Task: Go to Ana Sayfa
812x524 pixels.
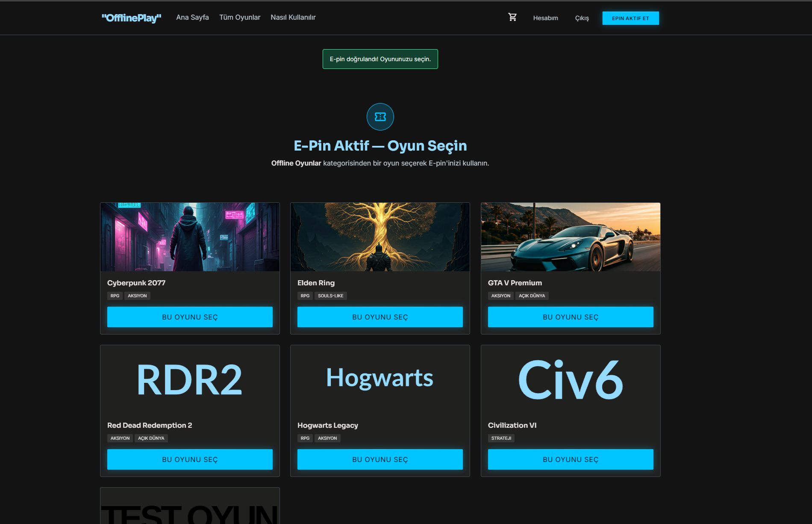Action: pos(193,17)
